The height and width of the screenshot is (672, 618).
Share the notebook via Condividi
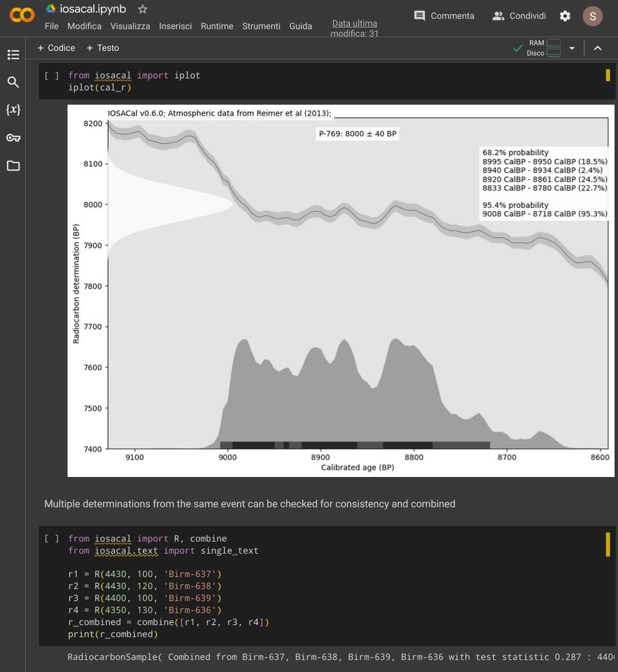(519, 15)
